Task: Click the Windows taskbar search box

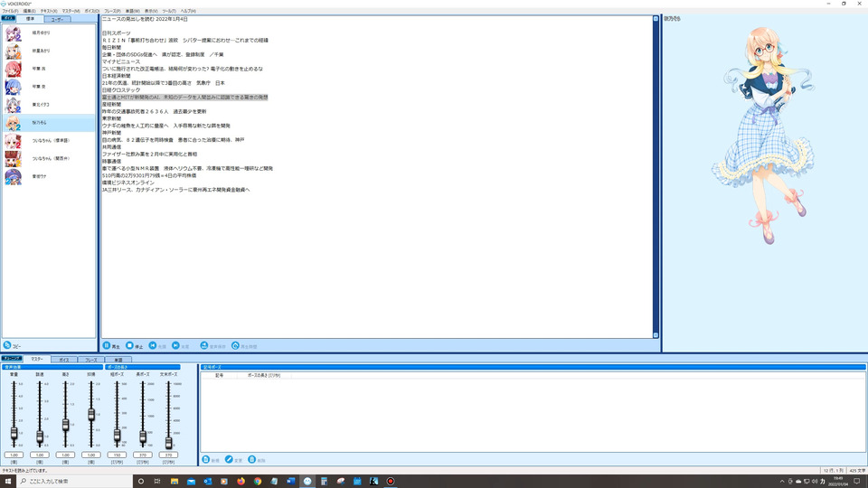Action: [75, 482]
